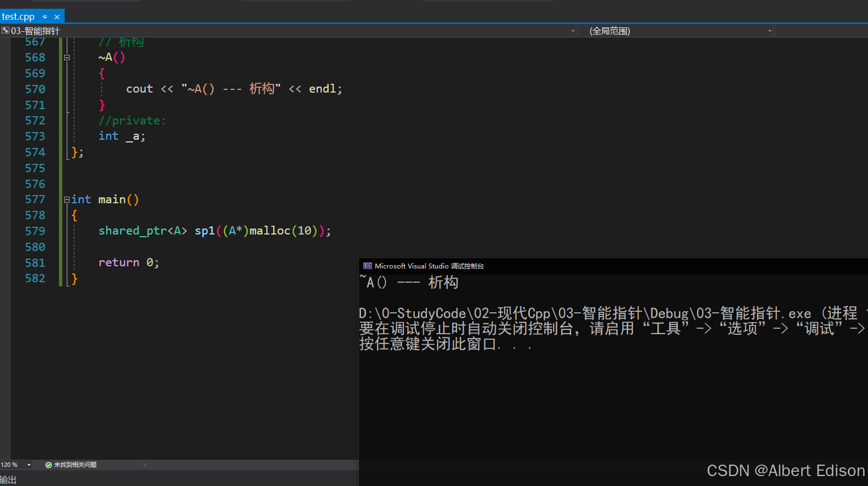Click the horizontal scrollbar left arrow

145,465
